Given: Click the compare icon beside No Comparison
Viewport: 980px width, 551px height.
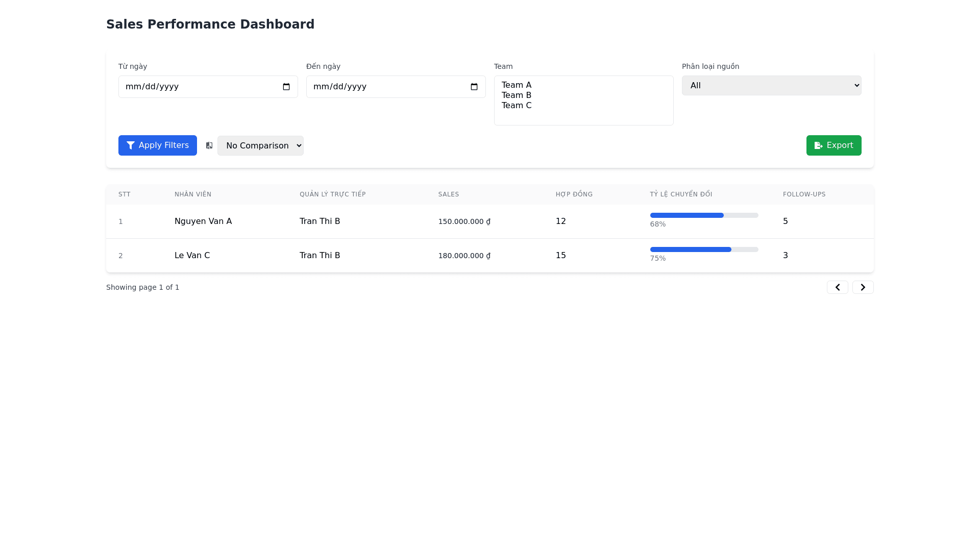Looking at the screenshot, I should point(209,145).
